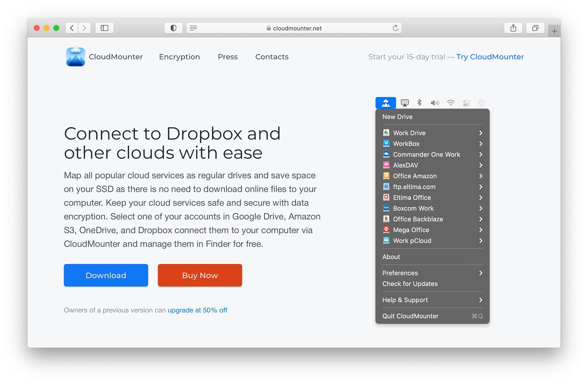Open the Help & Support entry
This screenshot has width=588, height=384.
click(432, 300)
